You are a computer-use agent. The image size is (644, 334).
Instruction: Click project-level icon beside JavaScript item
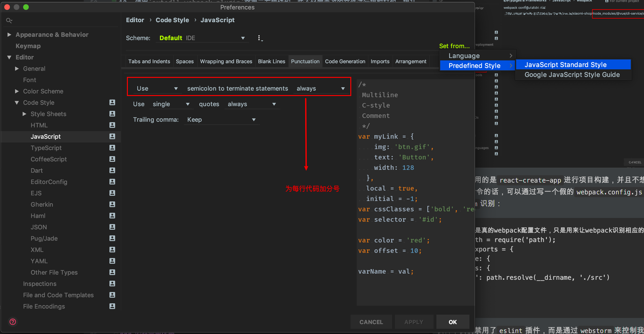coord(112,136)
